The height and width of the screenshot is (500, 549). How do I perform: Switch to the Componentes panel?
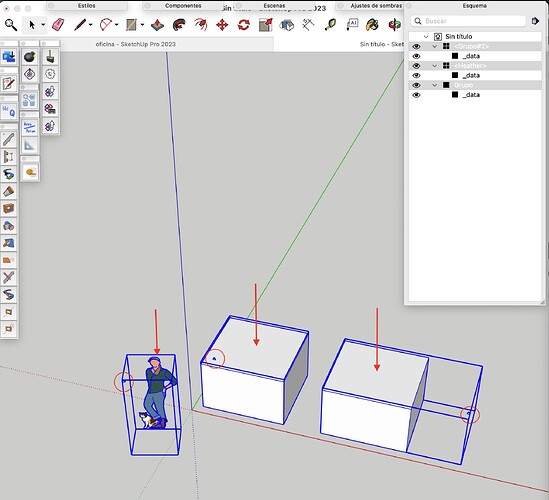coord(183,6)
